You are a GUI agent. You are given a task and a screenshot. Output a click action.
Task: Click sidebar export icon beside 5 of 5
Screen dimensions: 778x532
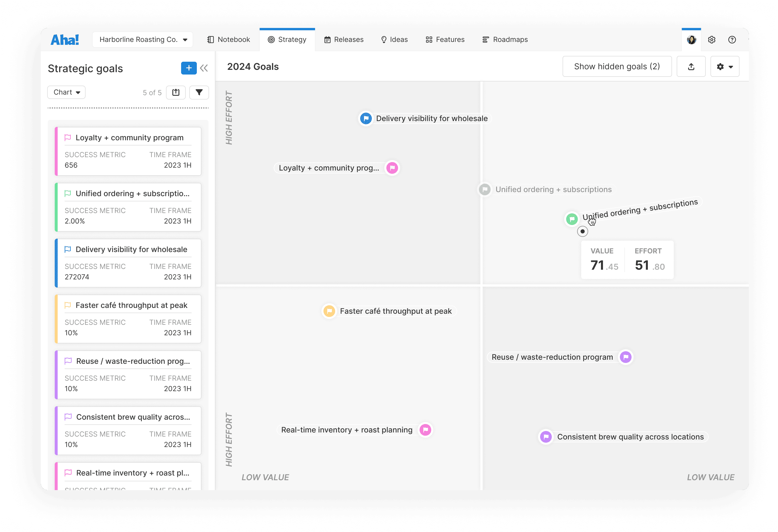[x=176, y=92]
